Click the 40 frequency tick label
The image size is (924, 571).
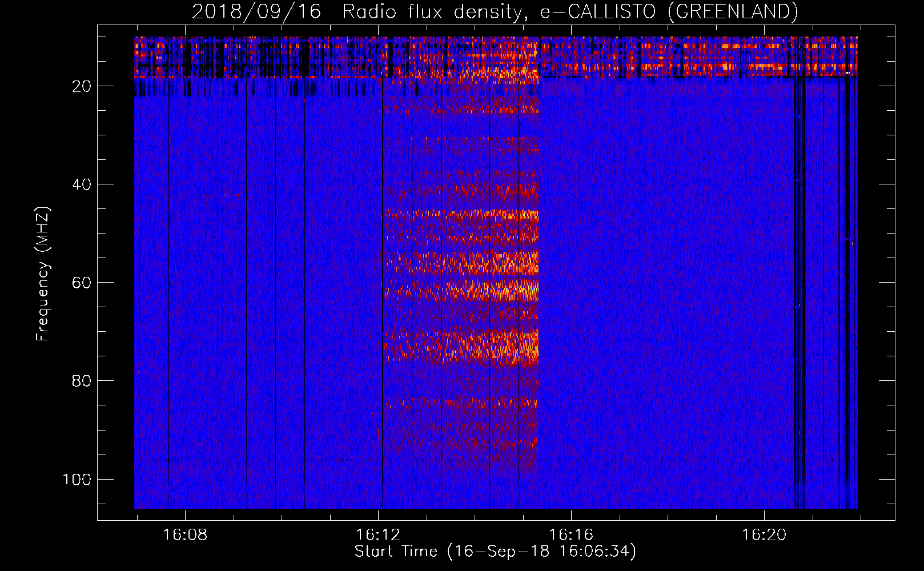[82, 184]
